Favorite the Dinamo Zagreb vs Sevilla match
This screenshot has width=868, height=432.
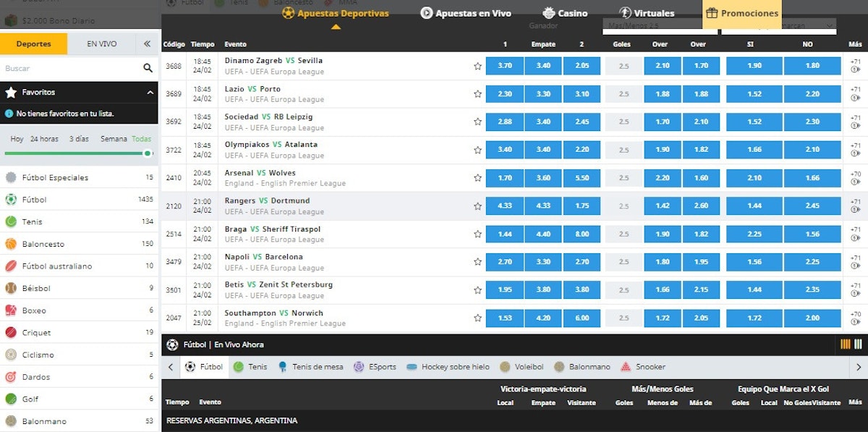tap(477, 66)
